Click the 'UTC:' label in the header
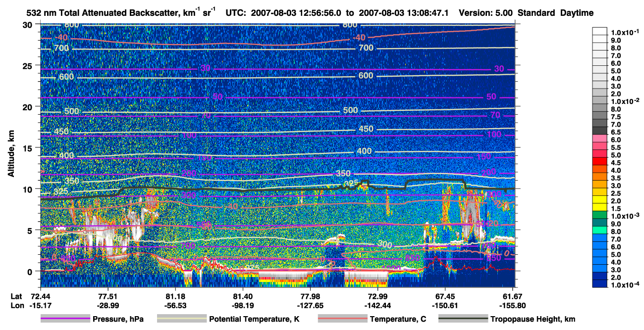The width and height of the screenshot is (644, 330). pyautogui.click(x=235, y=13)
